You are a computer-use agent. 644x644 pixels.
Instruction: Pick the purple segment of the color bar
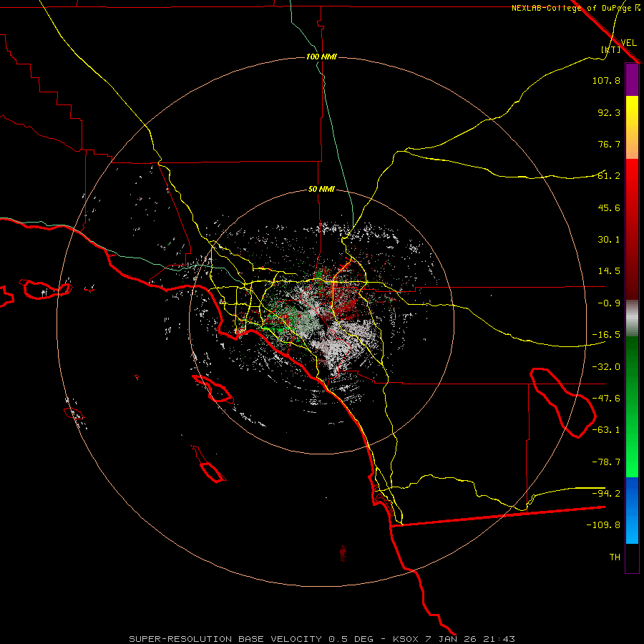(x=632, y=79)
